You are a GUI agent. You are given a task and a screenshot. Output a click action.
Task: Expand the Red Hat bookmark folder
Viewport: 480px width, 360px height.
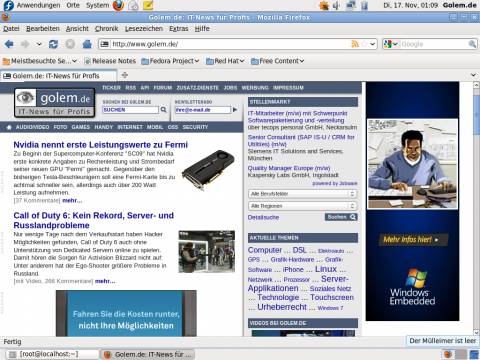click(x=225, y=61)
